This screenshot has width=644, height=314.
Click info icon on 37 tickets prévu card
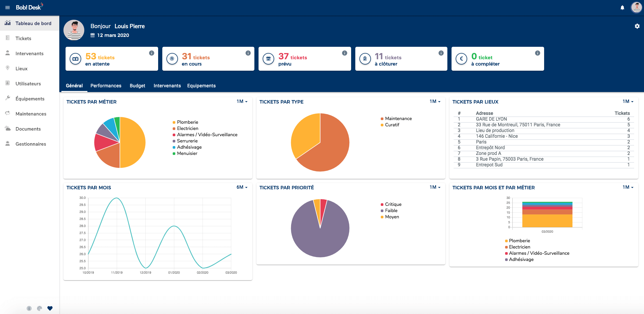click(345, 53)
